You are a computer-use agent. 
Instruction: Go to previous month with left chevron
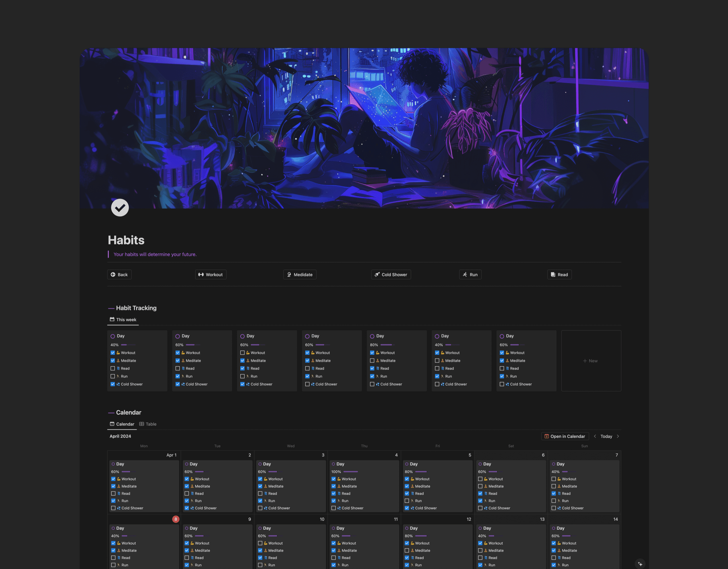[595, 436]
